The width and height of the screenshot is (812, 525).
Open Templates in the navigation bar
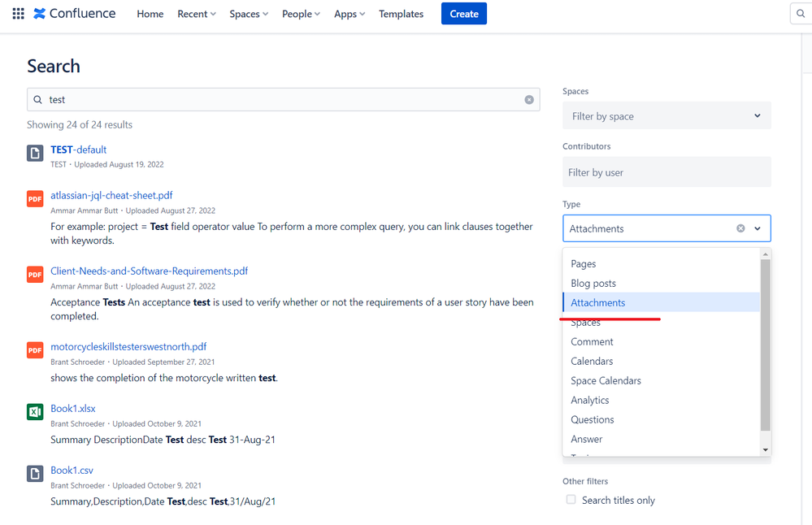(401, 14)
